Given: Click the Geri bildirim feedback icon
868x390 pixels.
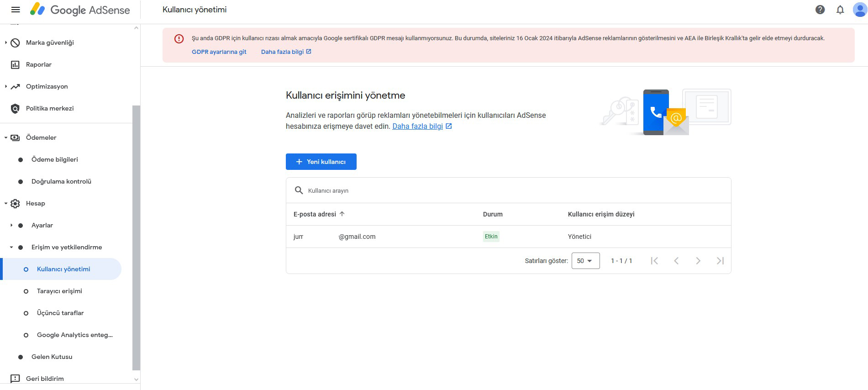Looking at the screenshot, I should click(15, 379).
